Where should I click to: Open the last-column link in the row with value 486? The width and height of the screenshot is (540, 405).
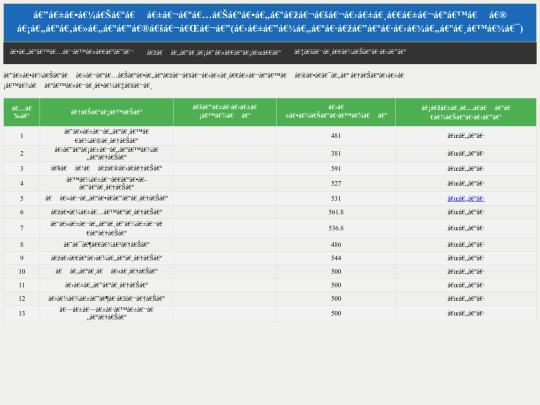tap(466, 245)
